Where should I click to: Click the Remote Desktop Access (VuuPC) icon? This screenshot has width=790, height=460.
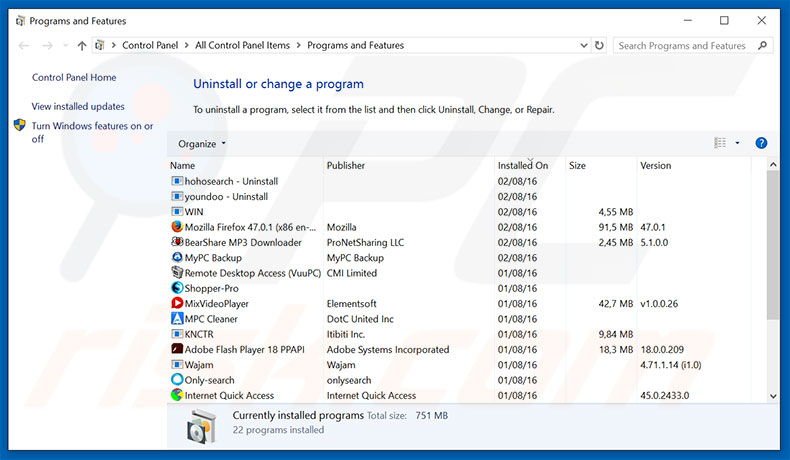177,273
